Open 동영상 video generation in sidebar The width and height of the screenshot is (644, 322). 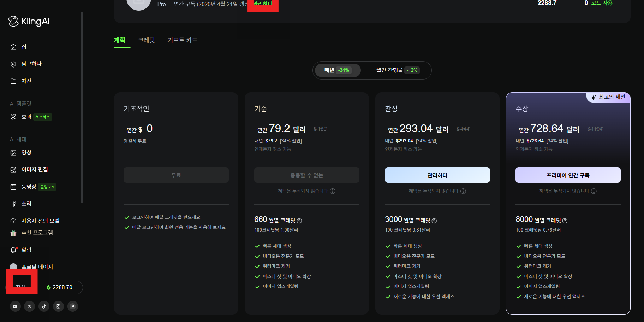24,187
